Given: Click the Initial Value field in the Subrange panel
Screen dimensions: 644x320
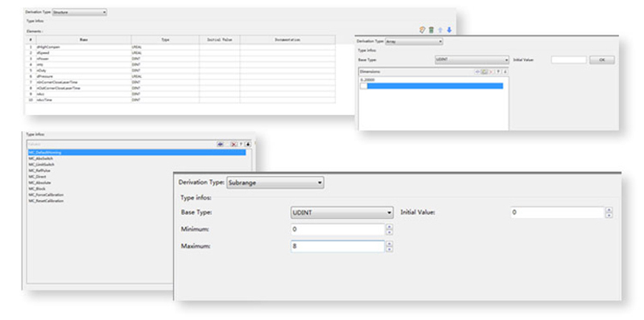Looking at the screenshot, I should pyautogui.click(x=557, y=212).
